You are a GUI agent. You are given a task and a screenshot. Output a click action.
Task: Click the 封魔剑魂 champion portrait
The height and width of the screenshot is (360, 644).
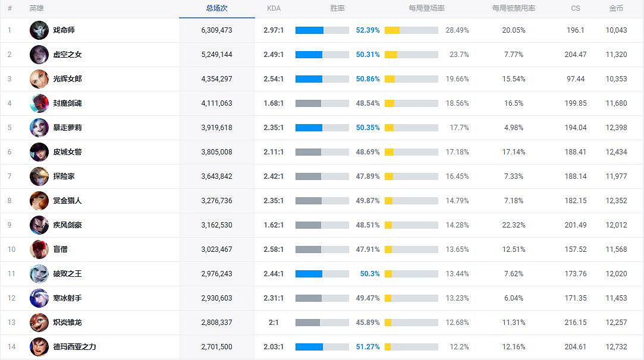coord(39,103)
